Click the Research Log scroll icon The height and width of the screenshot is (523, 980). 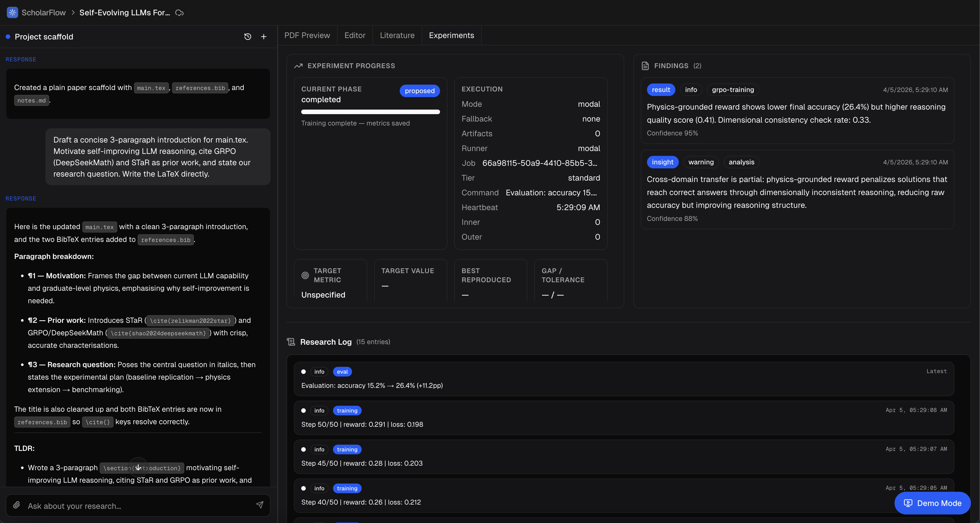point(291,342)
